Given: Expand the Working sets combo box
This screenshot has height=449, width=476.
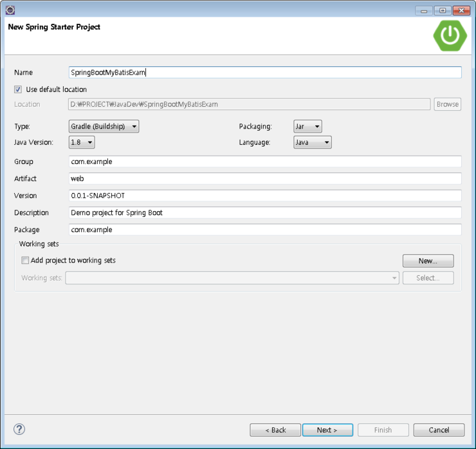Looking at the screenshot, I should 232,278.
